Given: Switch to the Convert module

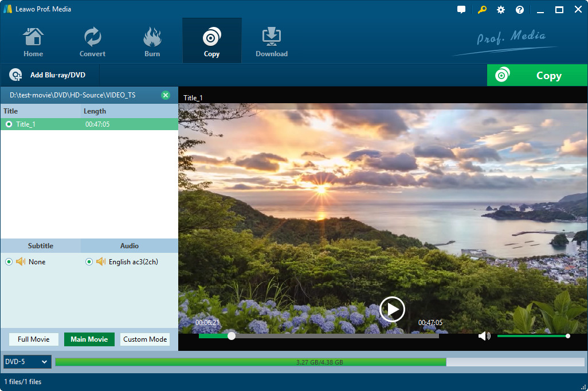Looking at the screenshot, I should (x=92, y=42).
